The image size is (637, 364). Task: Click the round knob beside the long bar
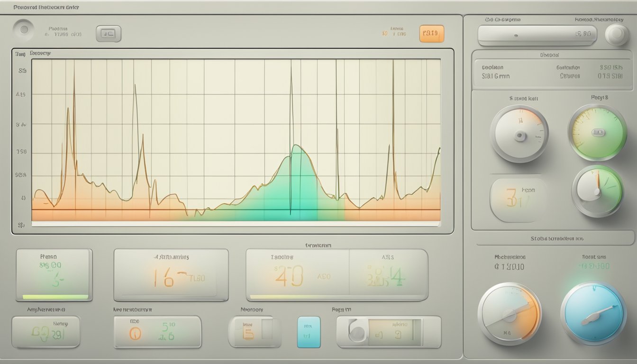617,34
